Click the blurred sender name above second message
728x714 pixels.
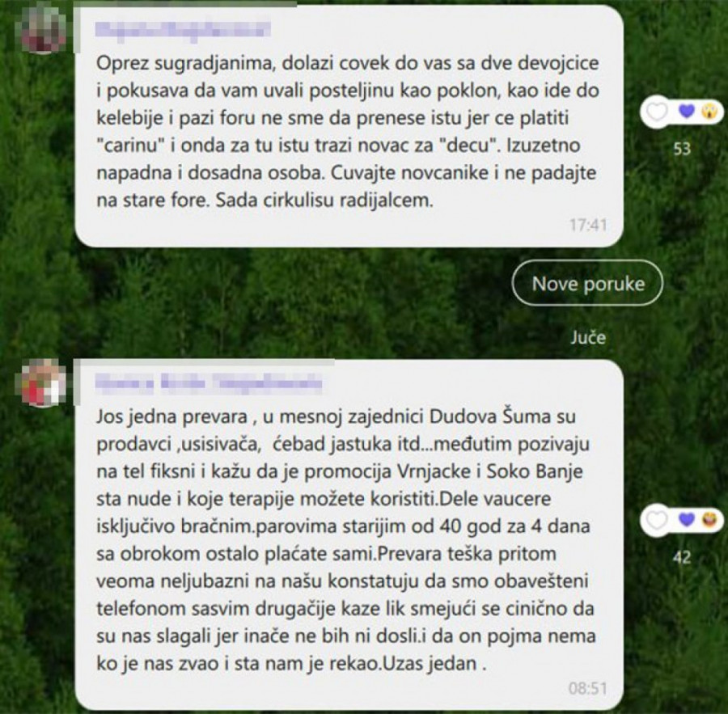point(209,383)
